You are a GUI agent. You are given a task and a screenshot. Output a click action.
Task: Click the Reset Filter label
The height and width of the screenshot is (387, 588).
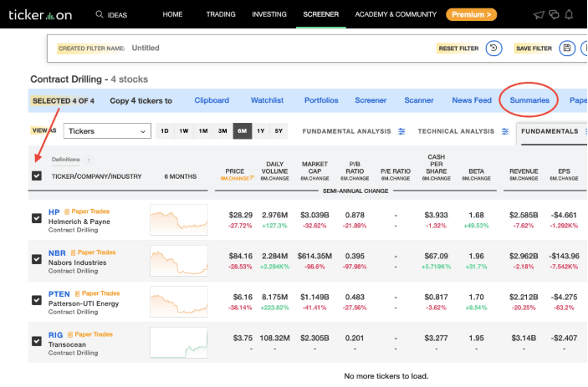(x=458, y=48)
